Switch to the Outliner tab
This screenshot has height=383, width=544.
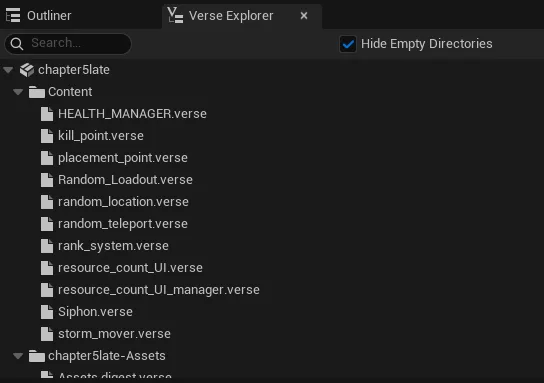coord(39,16)
